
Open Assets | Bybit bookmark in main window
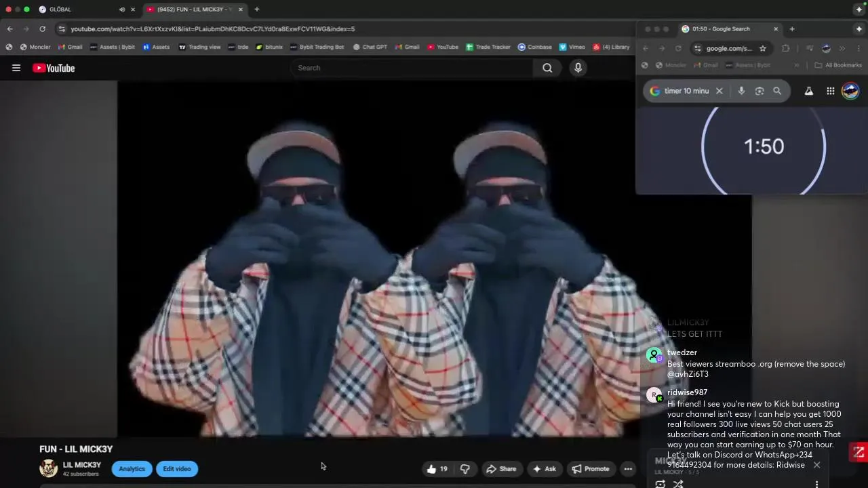(x=112, y=47)
